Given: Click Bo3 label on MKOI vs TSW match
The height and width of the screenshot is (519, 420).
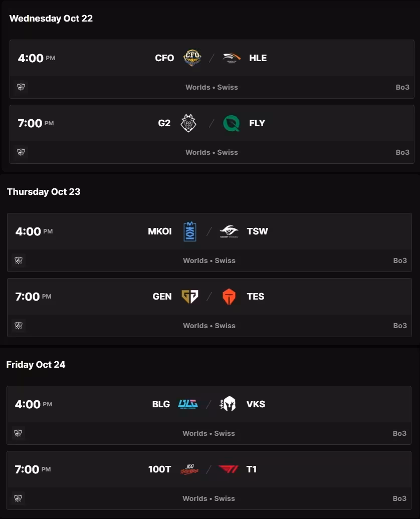Looking at the screenshot, I should coord(400,261).
